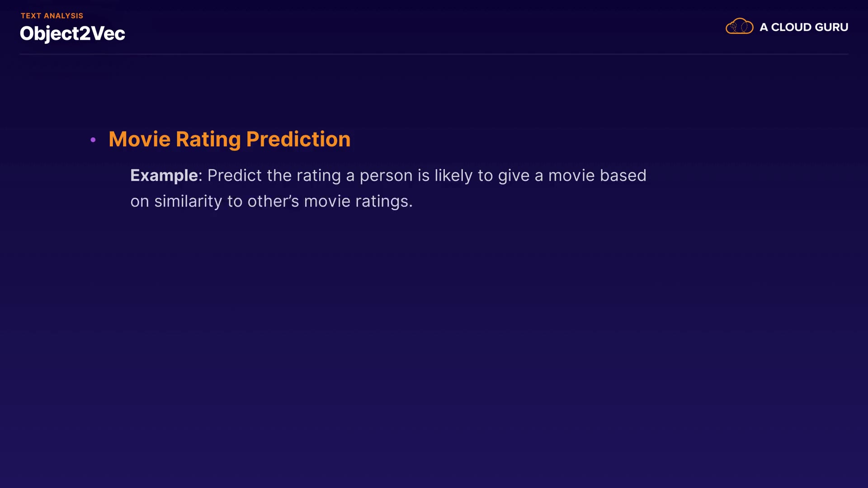
Task: Click the word Prediction in the orange heading
Action: [x=298, y=139]
